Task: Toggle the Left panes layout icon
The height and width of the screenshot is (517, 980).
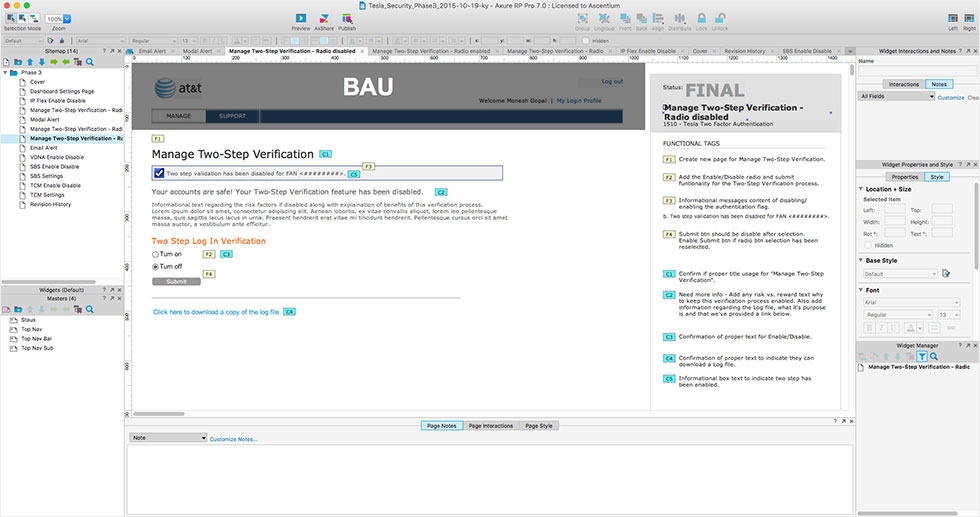Action: [952, 19]
